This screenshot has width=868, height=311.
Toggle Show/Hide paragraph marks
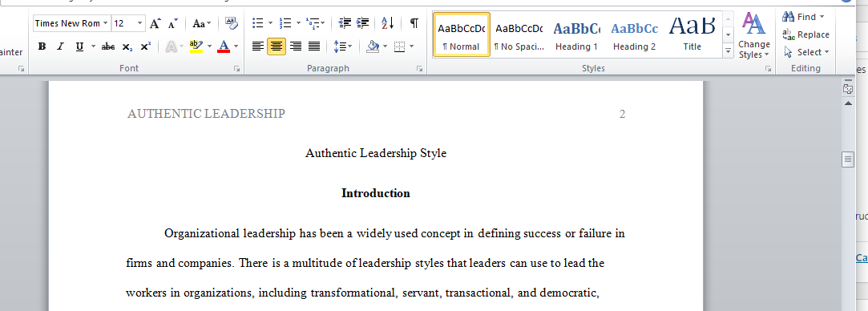[414, 23]
